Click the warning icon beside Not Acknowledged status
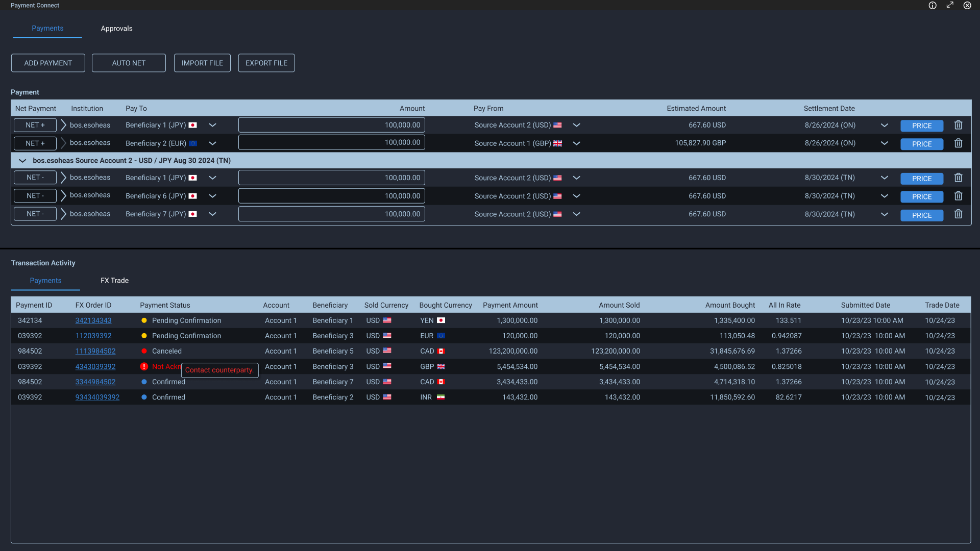 (144, 366)
